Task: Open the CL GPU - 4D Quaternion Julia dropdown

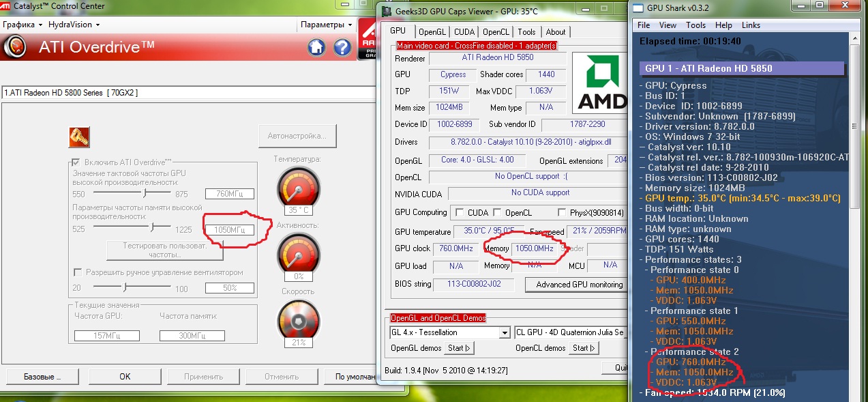Action: tap(570, 332)
